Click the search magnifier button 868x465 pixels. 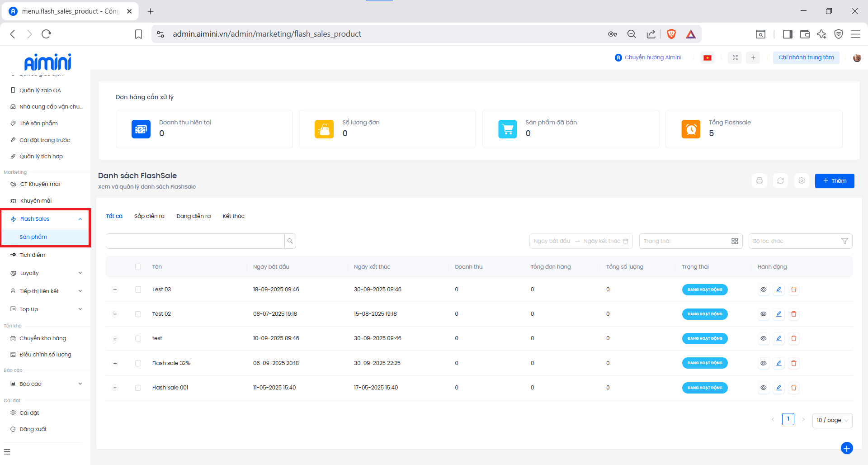pos(290,241)
